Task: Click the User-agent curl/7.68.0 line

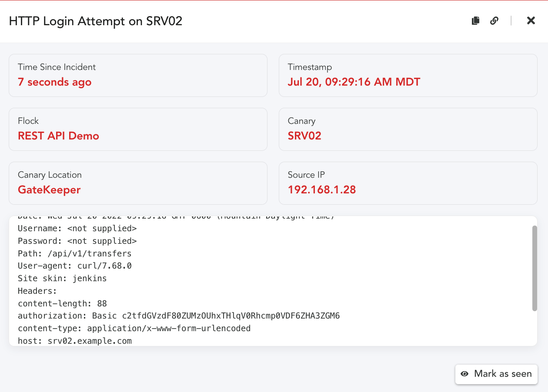Action: [74, 266]
